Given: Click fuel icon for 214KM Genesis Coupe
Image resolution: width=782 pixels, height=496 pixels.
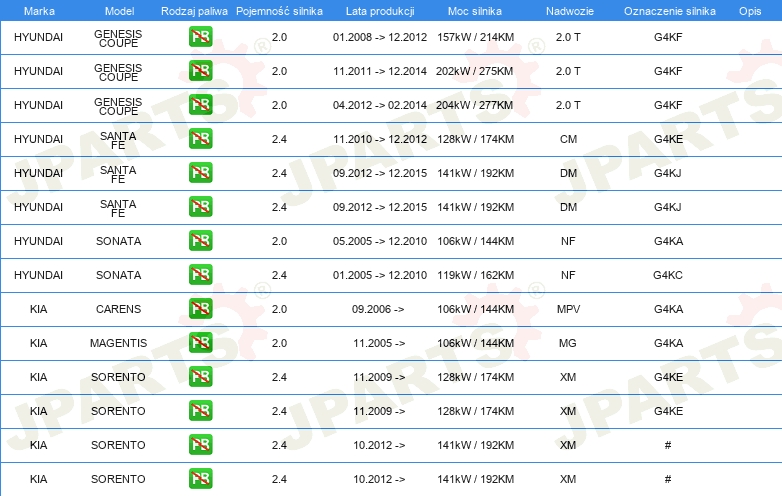Looking at the screenshot, I should pyautogui.click(x=200, y=38).
